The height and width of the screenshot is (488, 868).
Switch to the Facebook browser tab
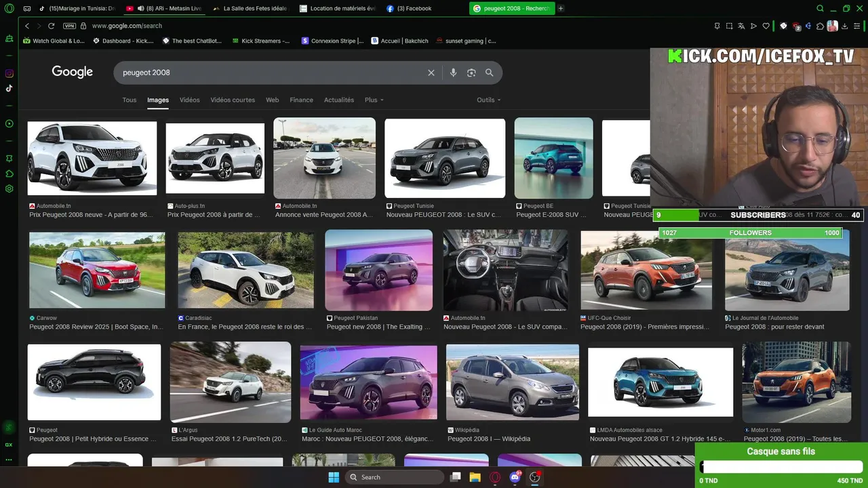click(425, 9)
